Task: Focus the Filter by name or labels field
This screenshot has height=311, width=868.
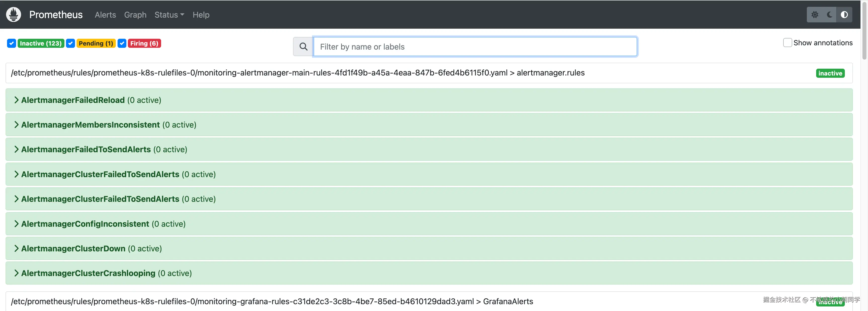Action: click(475, 47)
